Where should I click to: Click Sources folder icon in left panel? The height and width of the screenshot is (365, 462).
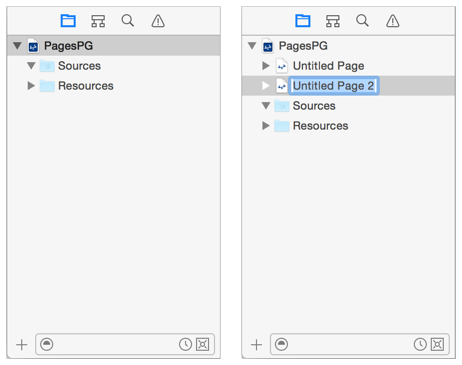tap(47, 66)
